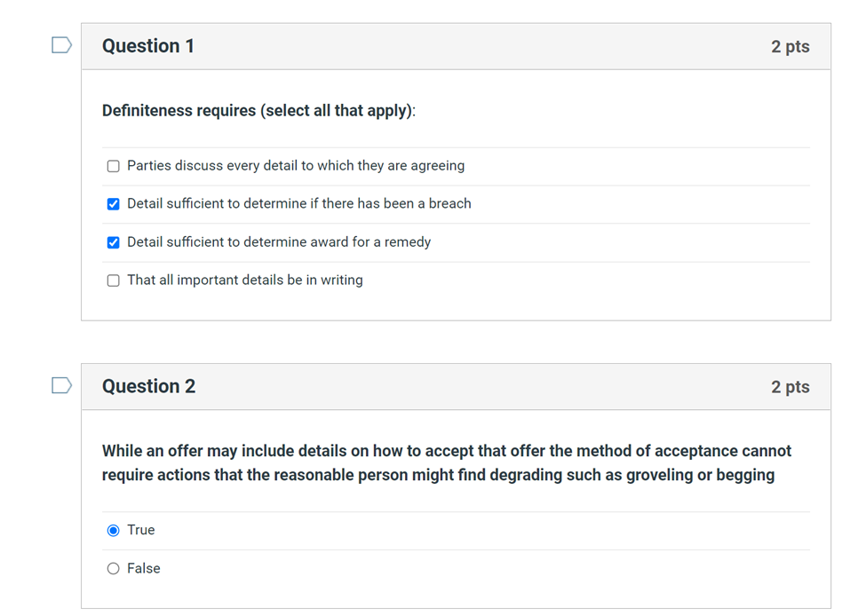Click the Question 1 header

(x=147, y=45)
